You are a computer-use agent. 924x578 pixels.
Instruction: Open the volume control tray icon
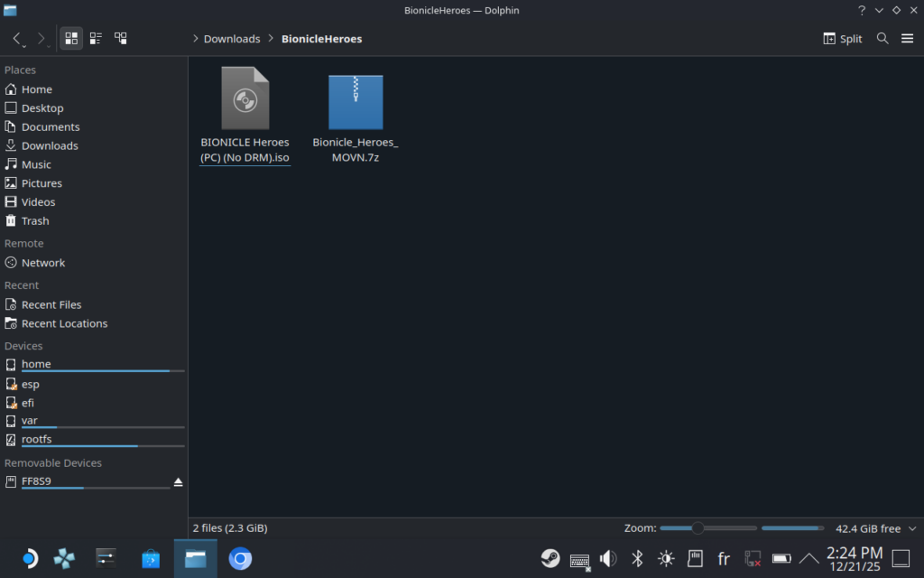pyautogui.click(x=608, y=558)
